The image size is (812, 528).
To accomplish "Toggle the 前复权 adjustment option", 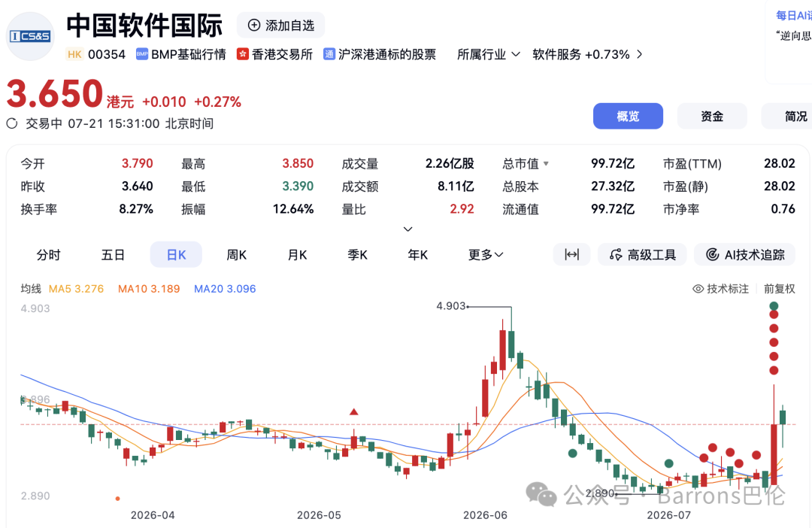I will point(780,289).
